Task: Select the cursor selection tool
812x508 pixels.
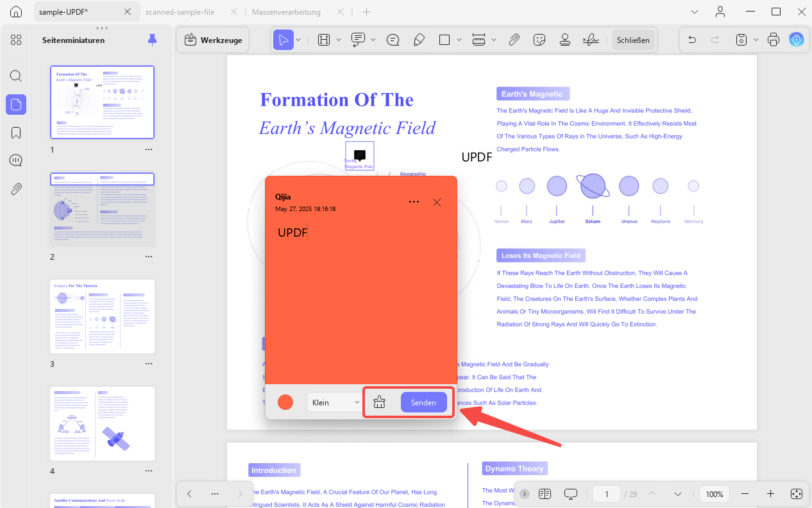Action: pyautogui.click(x=283, y=40)
